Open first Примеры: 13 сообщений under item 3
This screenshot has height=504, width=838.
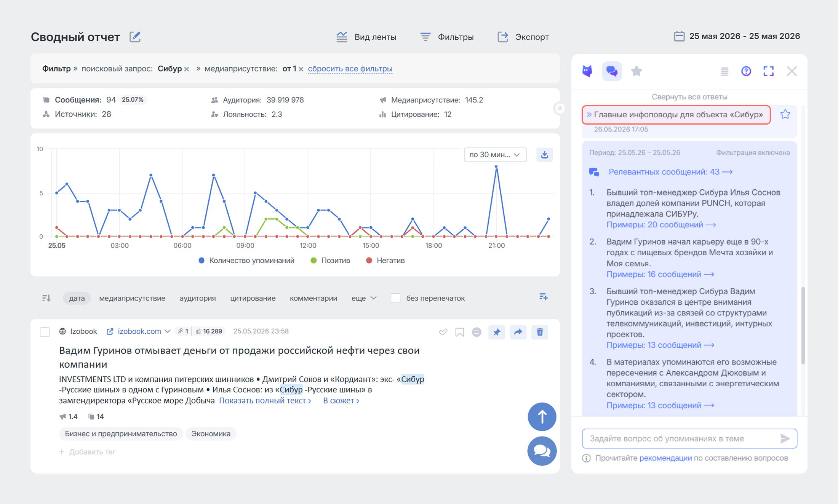point(660,345)
